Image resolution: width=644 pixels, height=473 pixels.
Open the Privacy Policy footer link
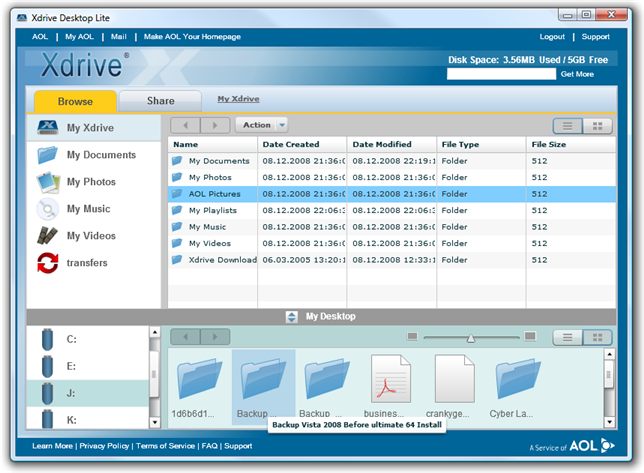pyautogui.click(x=104, y=446)
